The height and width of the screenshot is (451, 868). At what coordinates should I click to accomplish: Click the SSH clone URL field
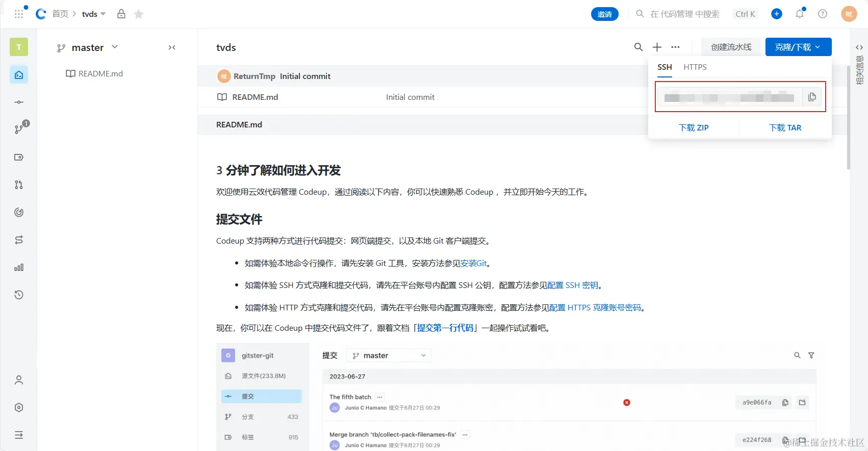coord(730,97)
